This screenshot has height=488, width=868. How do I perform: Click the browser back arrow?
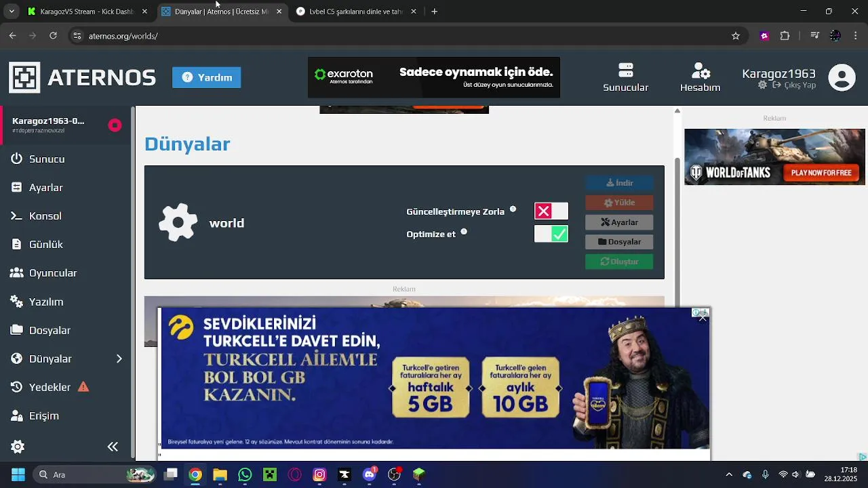coord(12,36)
